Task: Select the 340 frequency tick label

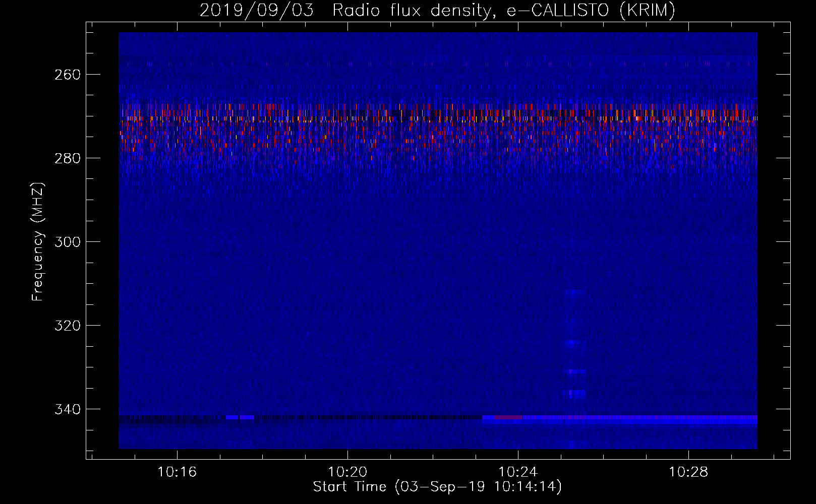Action: 67,409
